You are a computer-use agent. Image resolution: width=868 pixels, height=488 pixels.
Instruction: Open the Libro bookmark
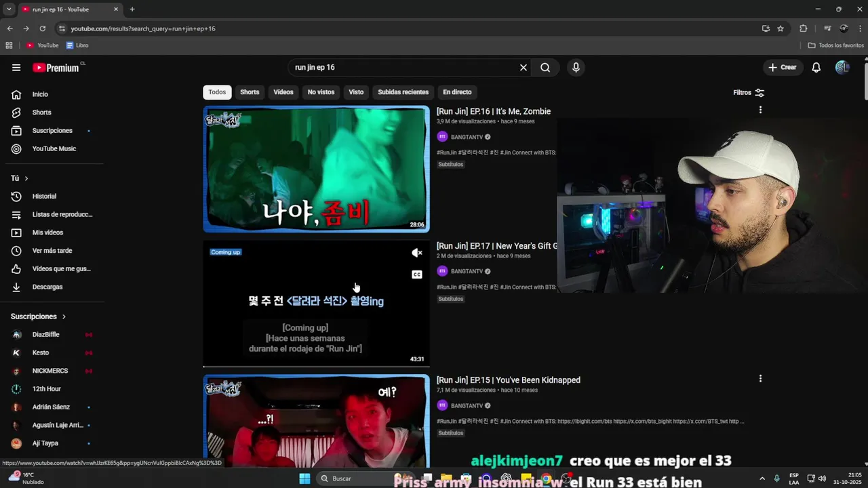click(x=77, y=45)
